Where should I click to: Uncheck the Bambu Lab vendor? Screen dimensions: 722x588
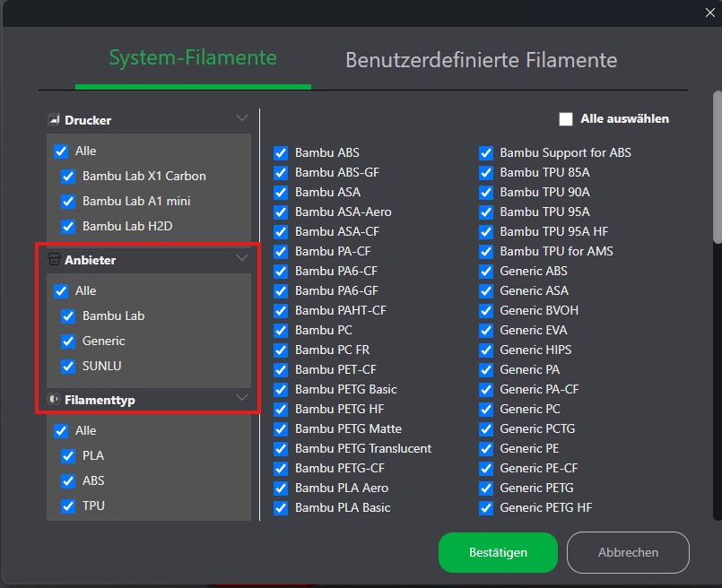(68, 316)
